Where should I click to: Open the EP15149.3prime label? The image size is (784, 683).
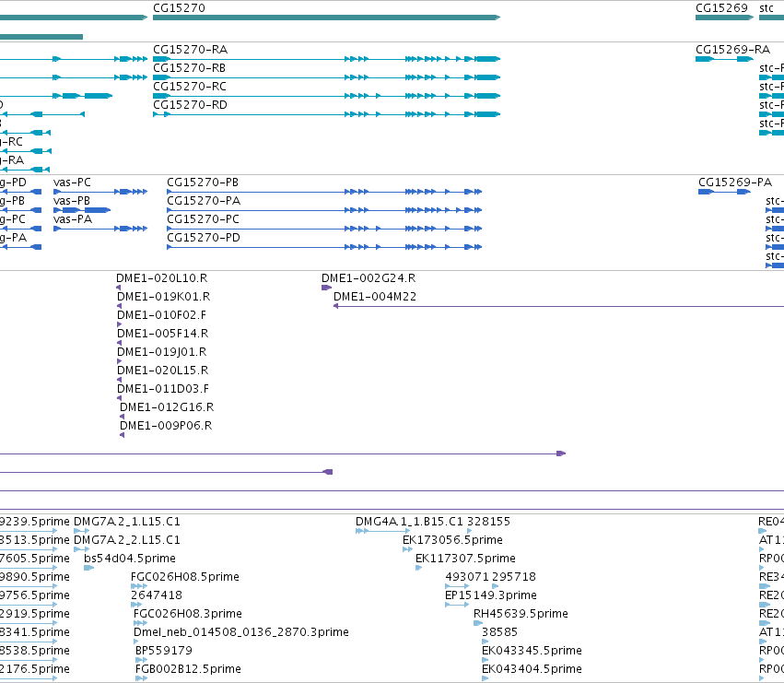(x=491, y=595)
